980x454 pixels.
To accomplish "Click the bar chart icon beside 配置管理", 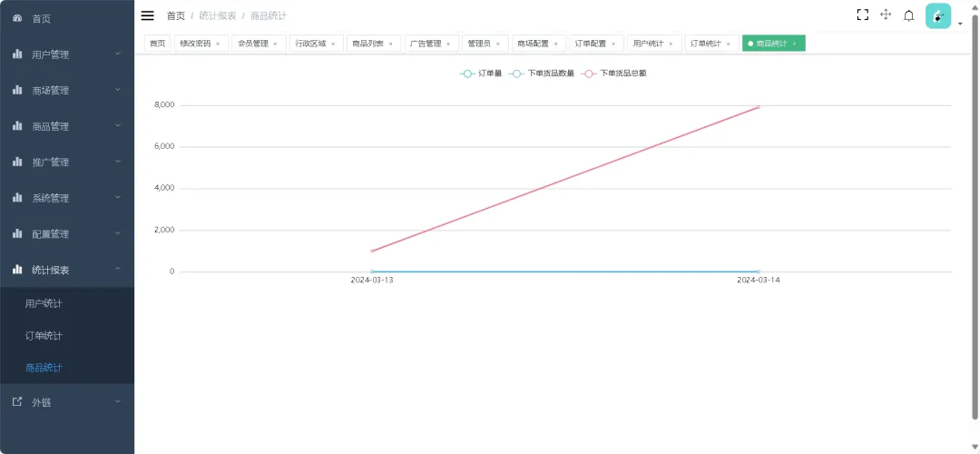I will pos(17,234).
